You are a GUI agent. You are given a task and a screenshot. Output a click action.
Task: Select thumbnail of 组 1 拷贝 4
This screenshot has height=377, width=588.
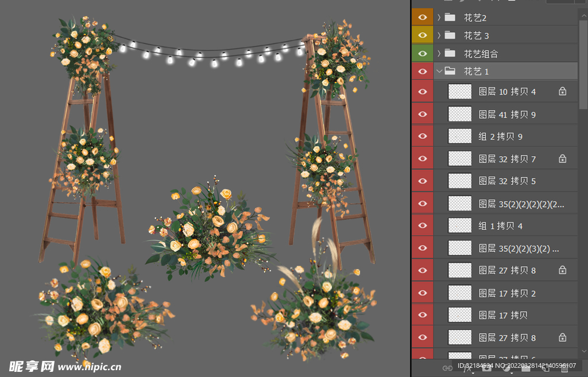(x=460, y=226)
